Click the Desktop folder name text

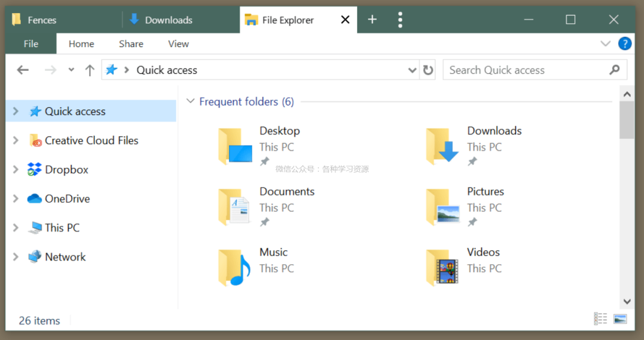pos(280,131)
